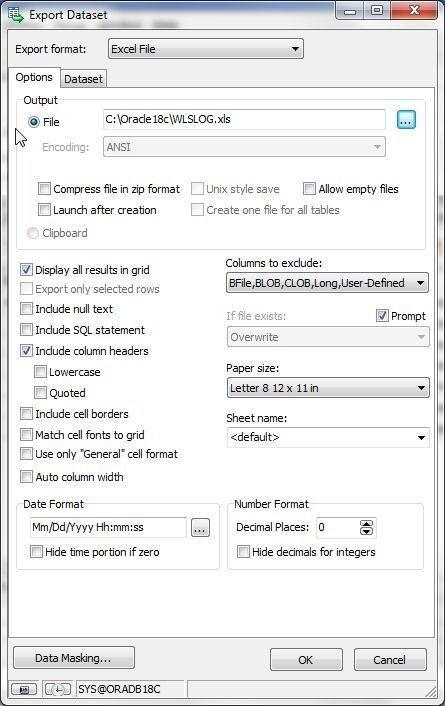Image resolution: width=445 pixels, height=706 pixels.
Task: Click the browse button beside the output file path
Action: pos(406,120)
